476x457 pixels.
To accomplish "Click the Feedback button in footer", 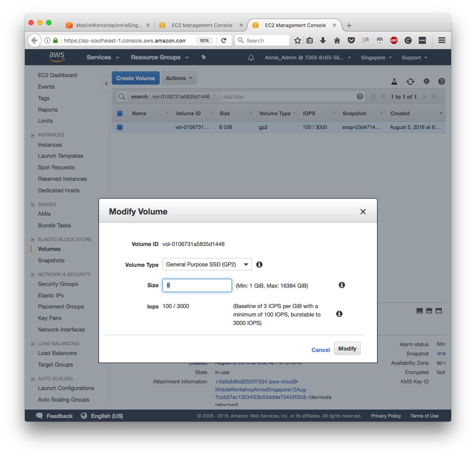I will point(54,416).
